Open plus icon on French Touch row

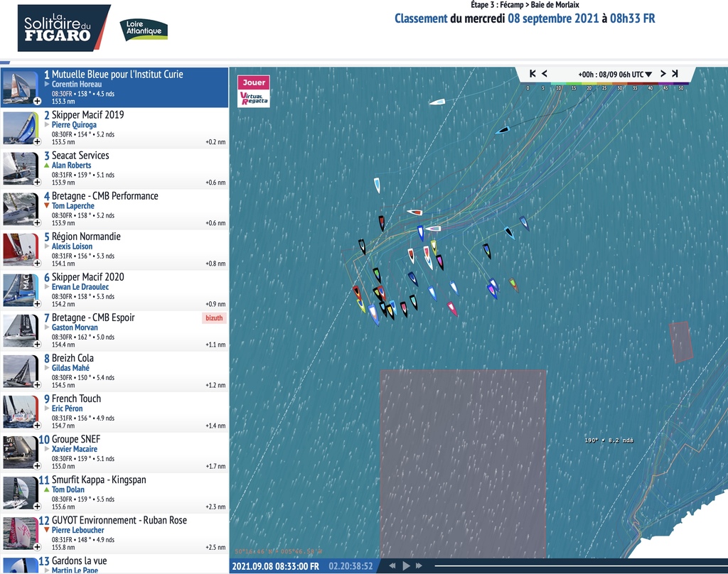(37, 425)
